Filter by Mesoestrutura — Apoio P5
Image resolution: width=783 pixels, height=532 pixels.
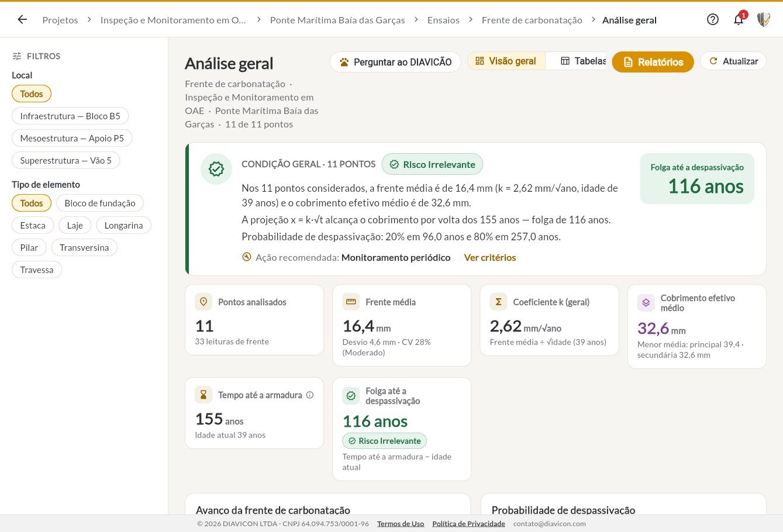point(72,138)
